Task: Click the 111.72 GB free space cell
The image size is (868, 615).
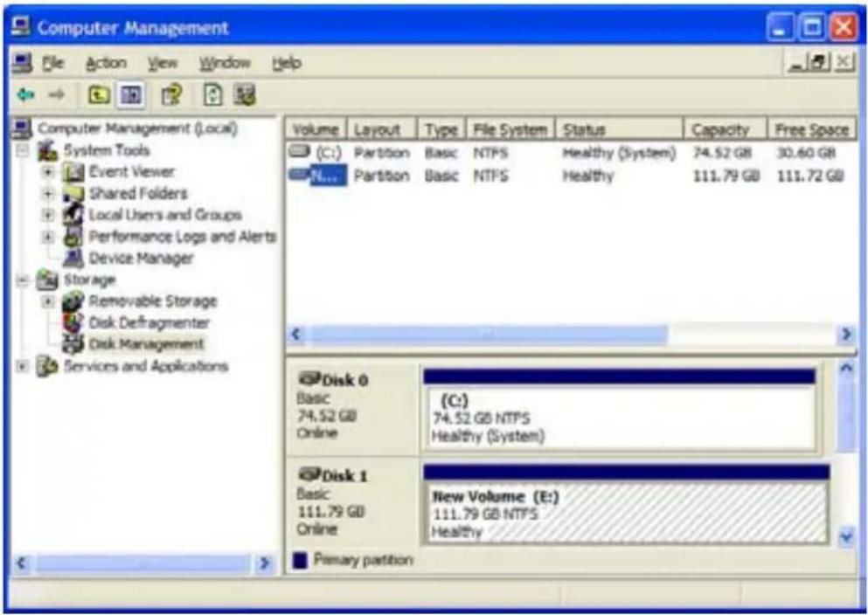Action: pyautogui.click(x=810, y=176)
